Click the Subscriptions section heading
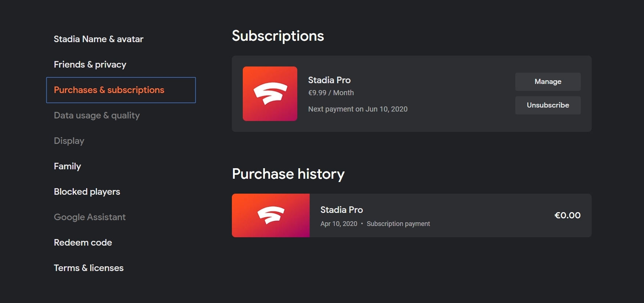This screenshot has height=303, width=644. click(x=278, y=36)
